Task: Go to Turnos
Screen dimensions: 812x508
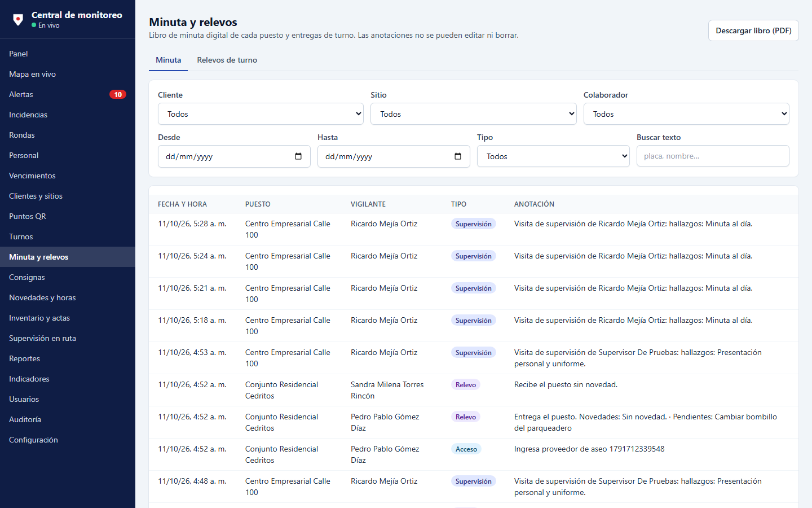Action: (68, 237)
